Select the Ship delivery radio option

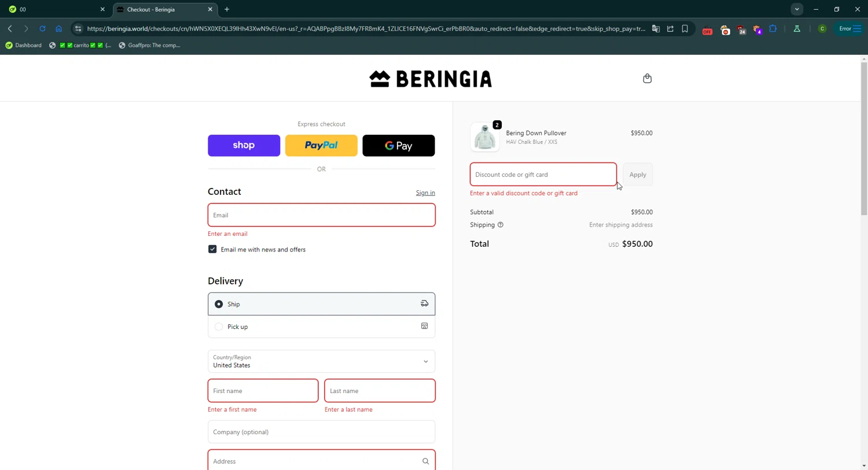(219, 304)
